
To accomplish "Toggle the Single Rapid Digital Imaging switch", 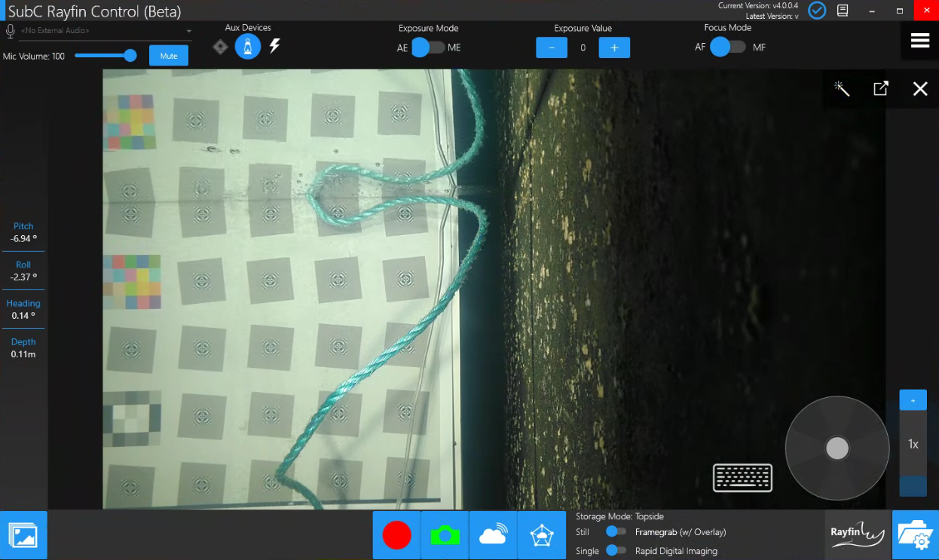I will [616, 551].
